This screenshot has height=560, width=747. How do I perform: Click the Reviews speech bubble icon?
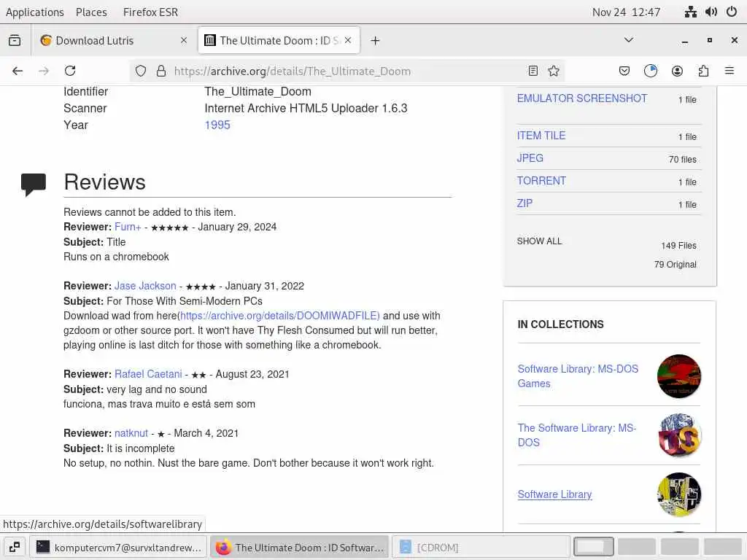(34, 184)
